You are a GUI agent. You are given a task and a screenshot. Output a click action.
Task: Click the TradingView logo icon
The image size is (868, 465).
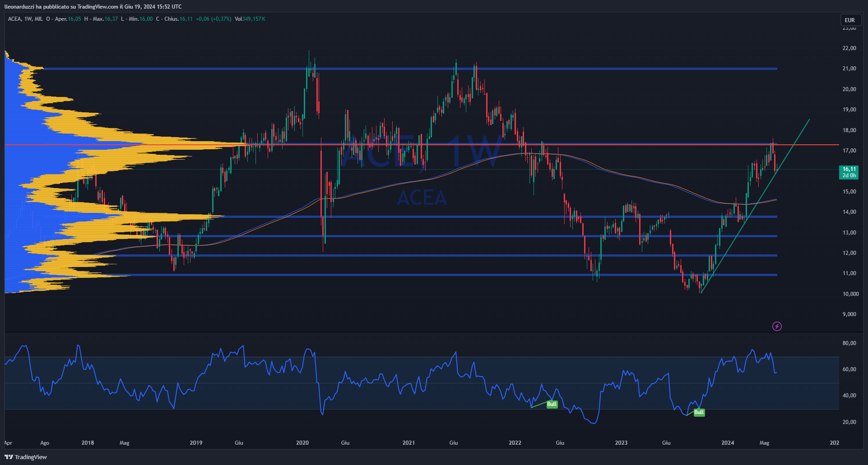[x=9, y=457]
